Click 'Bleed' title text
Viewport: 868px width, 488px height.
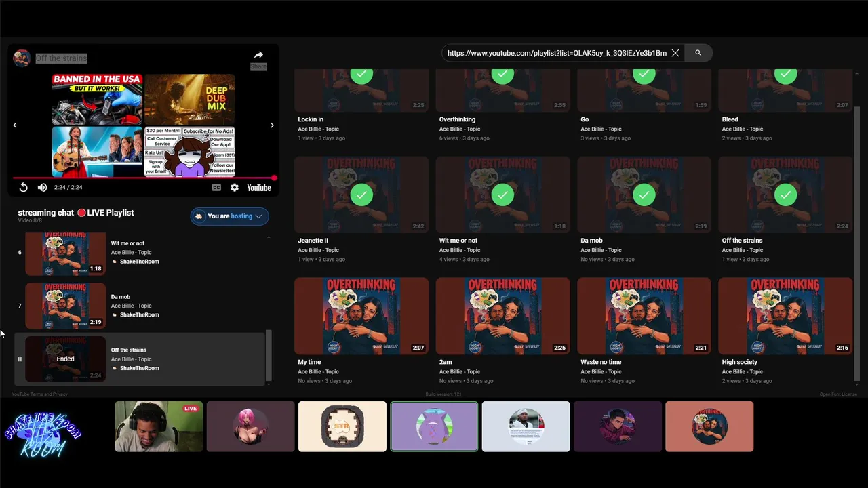(730, 119)
